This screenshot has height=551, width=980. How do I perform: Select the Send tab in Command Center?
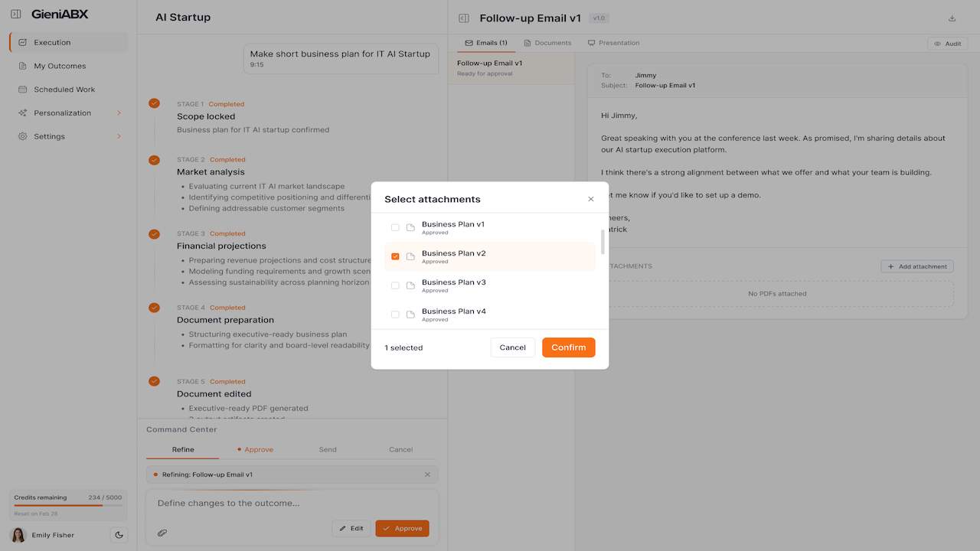coord(328,449)
